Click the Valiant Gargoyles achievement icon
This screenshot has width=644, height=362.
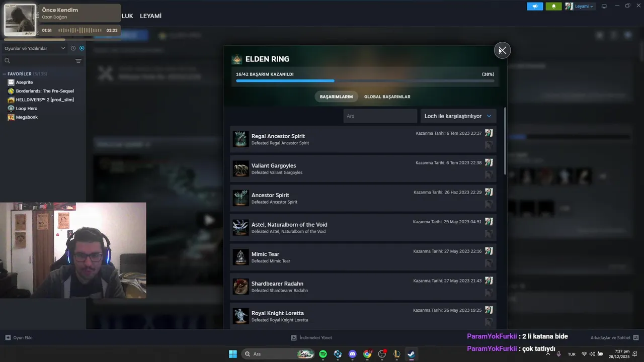pyautogui.click(x=240, y=169)
